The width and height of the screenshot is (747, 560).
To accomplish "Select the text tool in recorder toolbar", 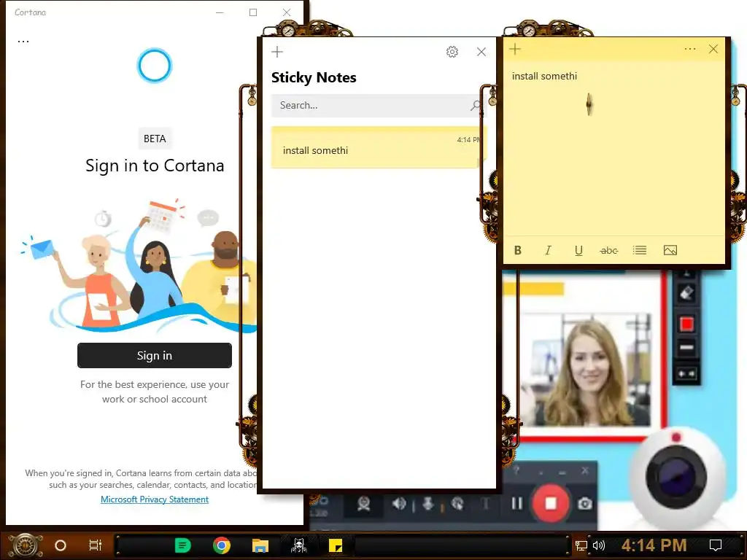I will pos(485,503).
